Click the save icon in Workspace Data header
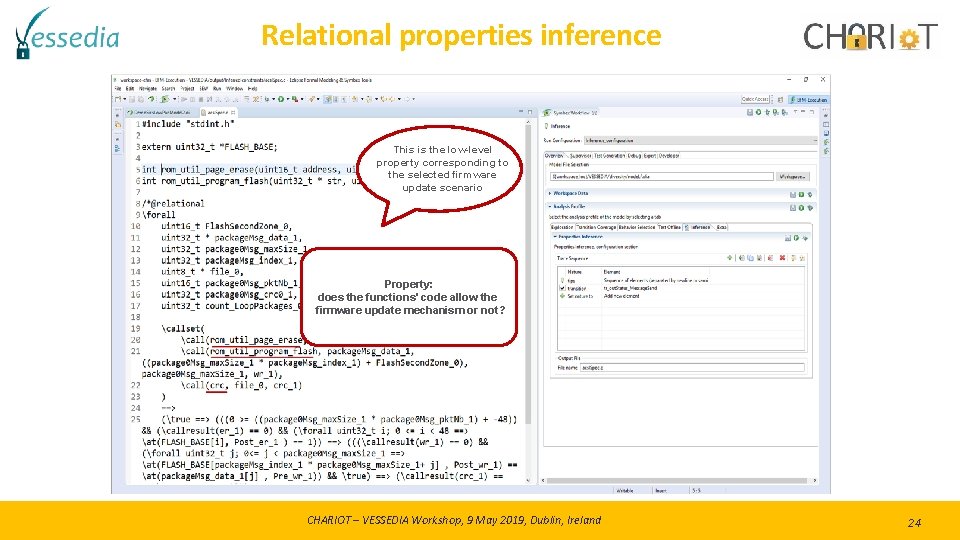The image size is (960, 540). coord(793,195)
